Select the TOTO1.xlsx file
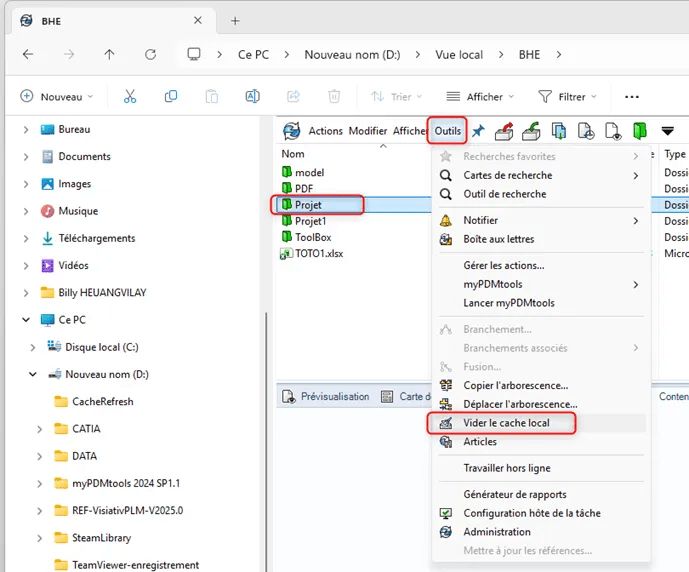 click(x=318, y=254)
